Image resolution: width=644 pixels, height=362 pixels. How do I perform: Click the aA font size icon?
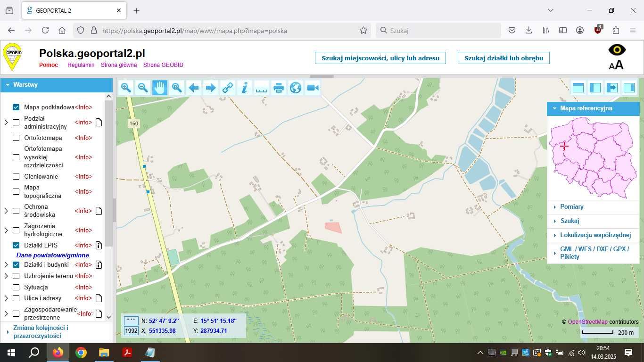pyautogui.click(x=616, y=65)
